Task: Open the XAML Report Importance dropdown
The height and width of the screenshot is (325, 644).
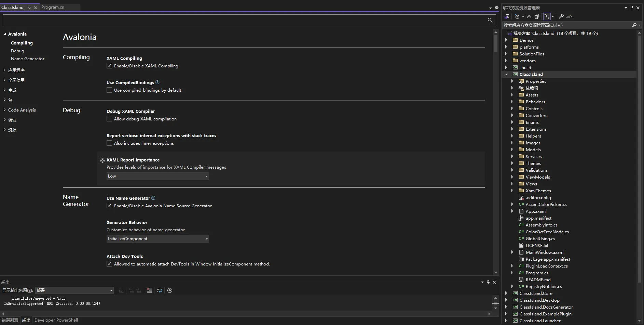Action: pos(158,176)
